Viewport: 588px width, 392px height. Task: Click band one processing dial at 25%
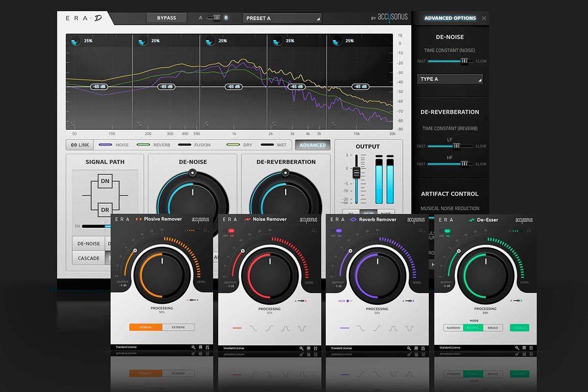[75, 42]
